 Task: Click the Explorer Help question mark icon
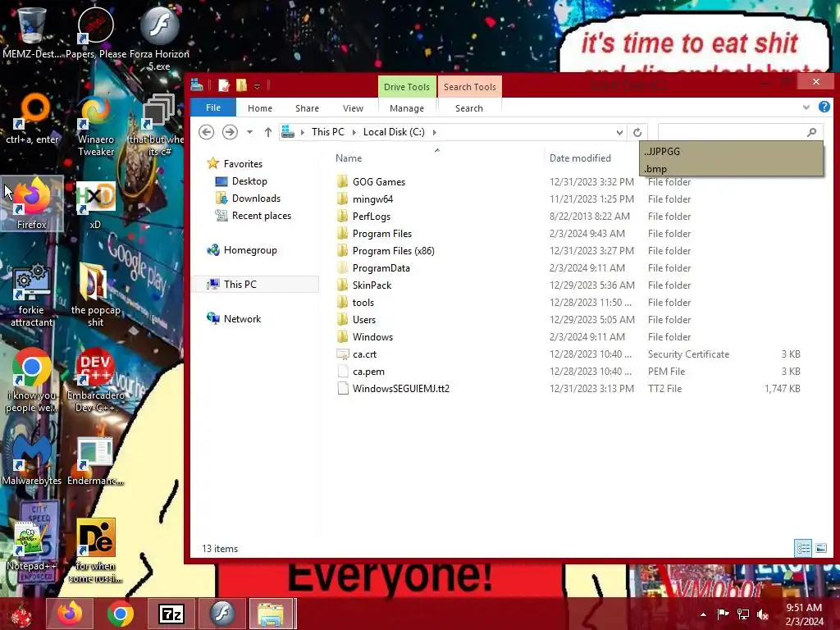pos(824,107)
